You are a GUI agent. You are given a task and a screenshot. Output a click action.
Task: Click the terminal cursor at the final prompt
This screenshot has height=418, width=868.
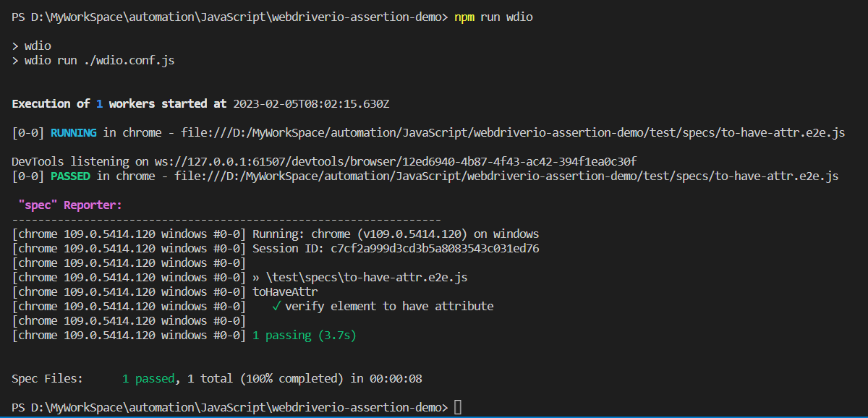(457, 408)
